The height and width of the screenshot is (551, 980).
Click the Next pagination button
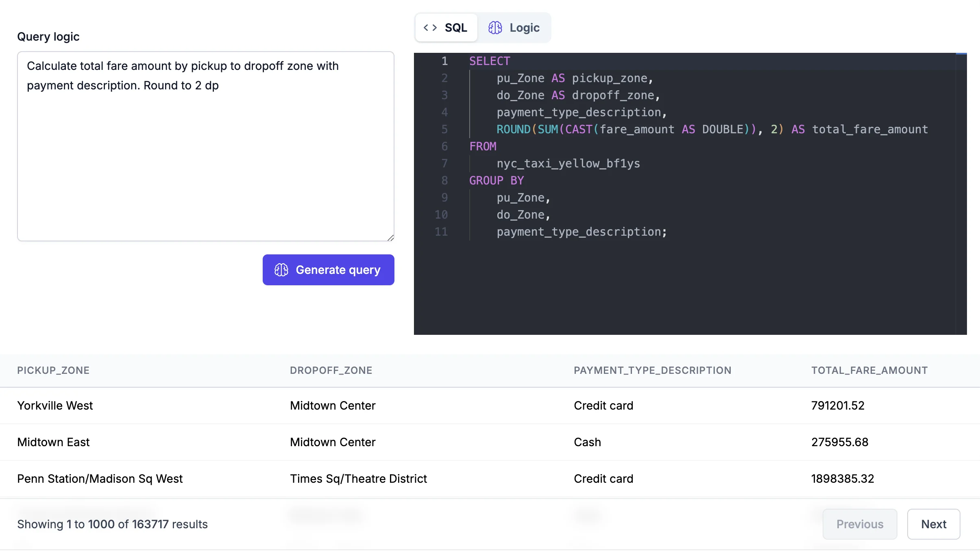[933, 524]
